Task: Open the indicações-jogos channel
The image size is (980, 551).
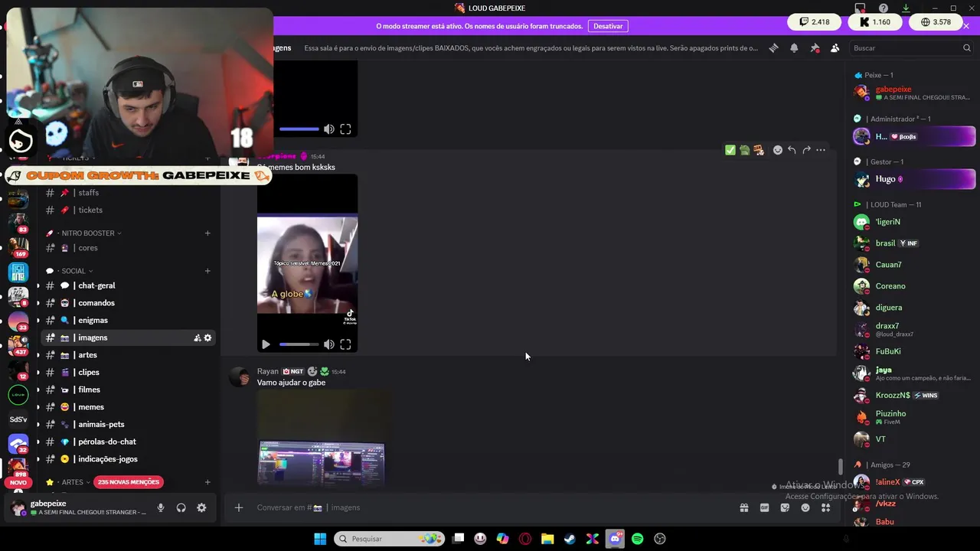Action: (x=128, y=459)
